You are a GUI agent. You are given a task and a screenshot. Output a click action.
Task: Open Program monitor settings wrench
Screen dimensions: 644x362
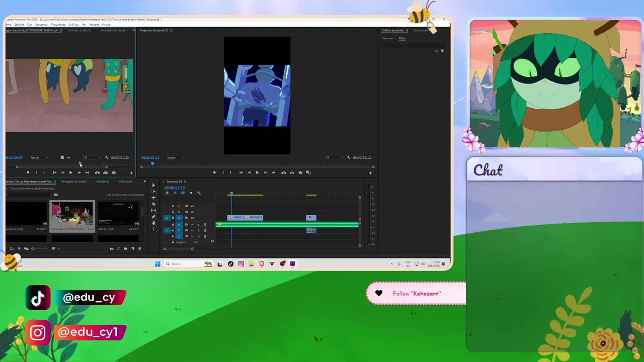coord(348,157)
